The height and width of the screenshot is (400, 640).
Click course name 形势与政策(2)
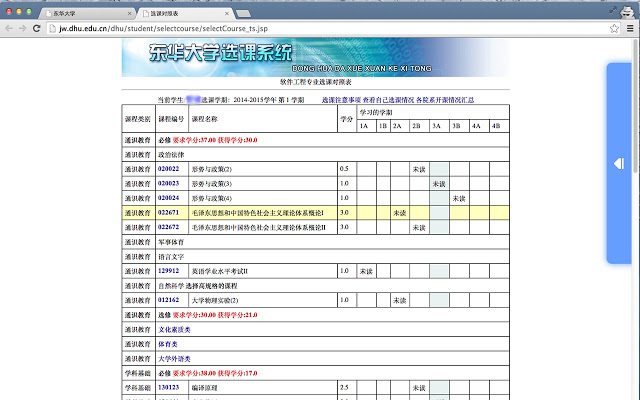click(x=212, y=169)
